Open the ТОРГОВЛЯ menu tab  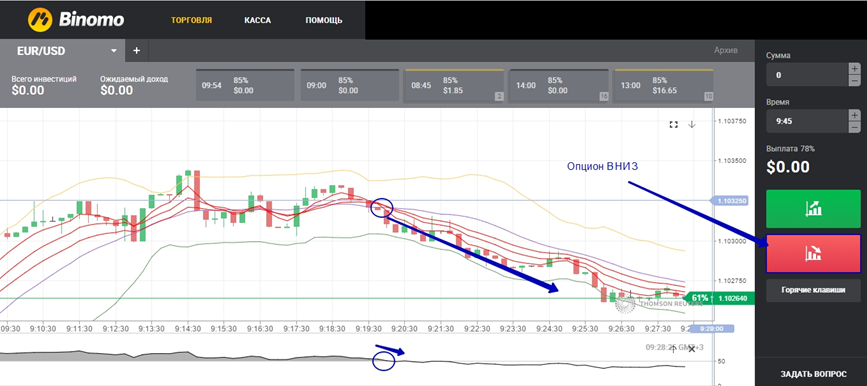(x=191, y=20)
